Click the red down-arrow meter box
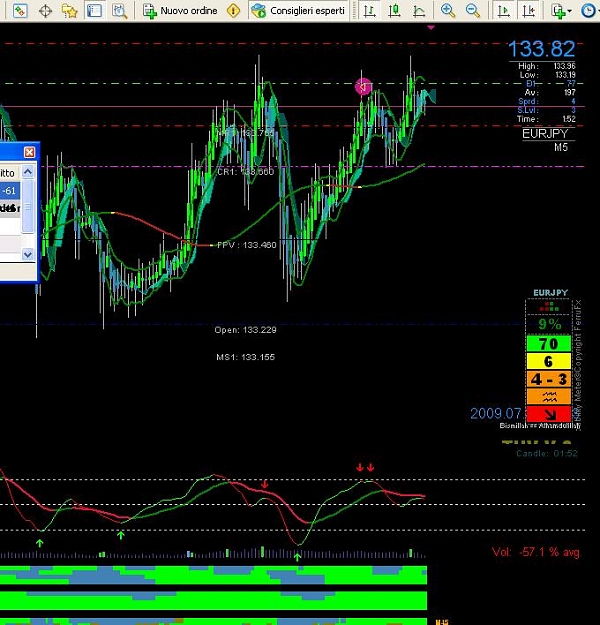 pyautogui.click(x=549, y=414)
